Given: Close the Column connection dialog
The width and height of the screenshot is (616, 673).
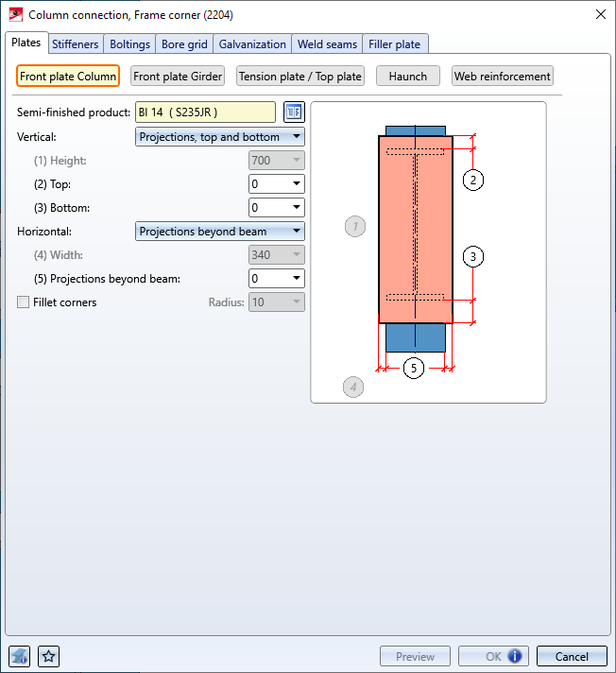Looking at the screenshot, I should tap(601, 14).
